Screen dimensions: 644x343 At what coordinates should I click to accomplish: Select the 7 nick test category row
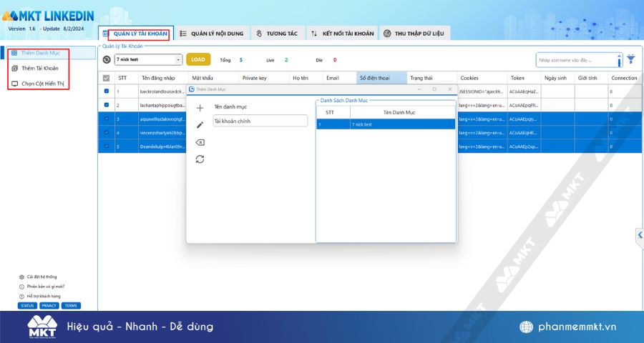[386, 124]
